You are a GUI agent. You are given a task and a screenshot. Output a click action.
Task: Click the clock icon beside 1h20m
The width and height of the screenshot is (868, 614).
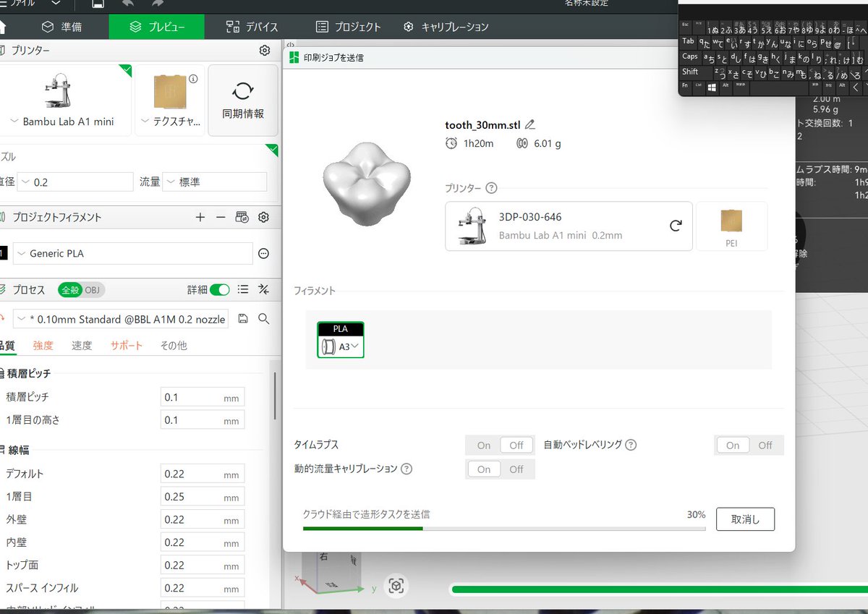click(451, 143)
